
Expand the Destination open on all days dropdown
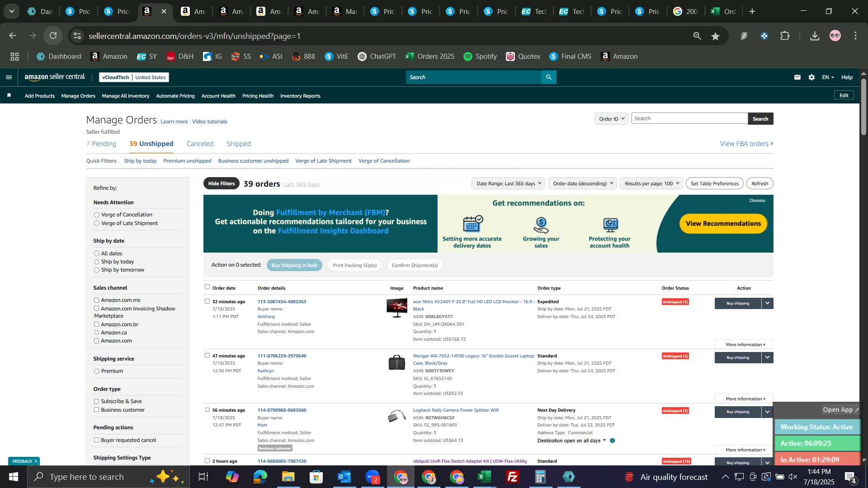[x=572, y=441]
